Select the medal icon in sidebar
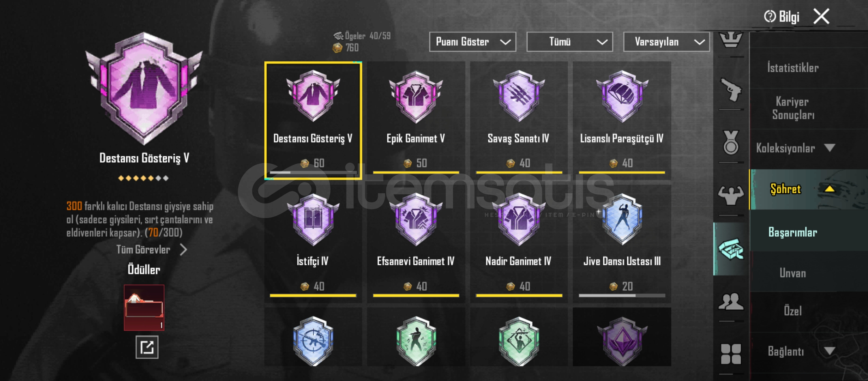This screenshot has width=868, height=381. pos(731,142)
